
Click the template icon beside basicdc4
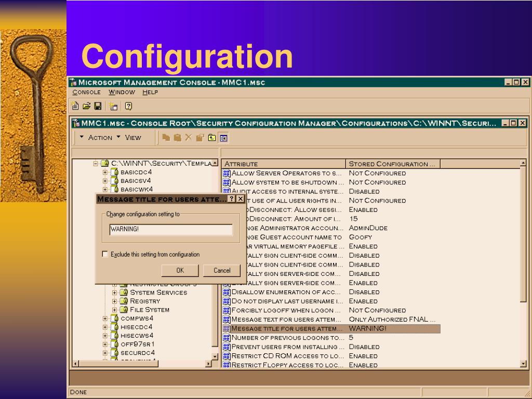coord(115,172)
